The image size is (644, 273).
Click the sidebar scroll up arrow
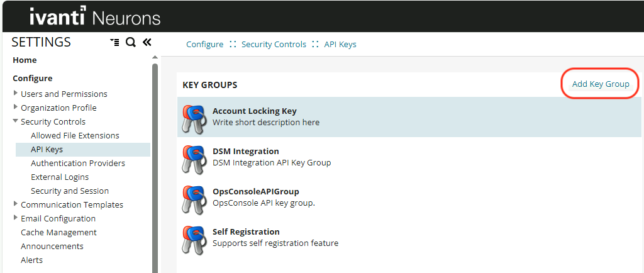pos(155,57)
